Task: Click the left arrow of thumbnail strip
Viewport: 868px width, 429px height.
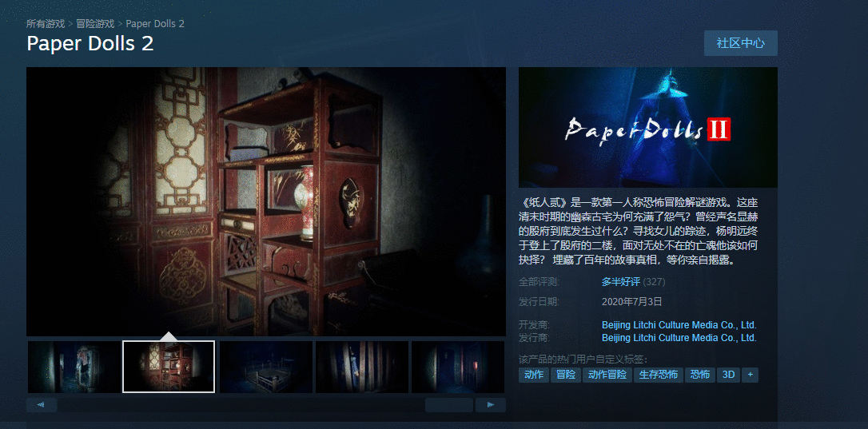Action: click(x=42, y=405)
